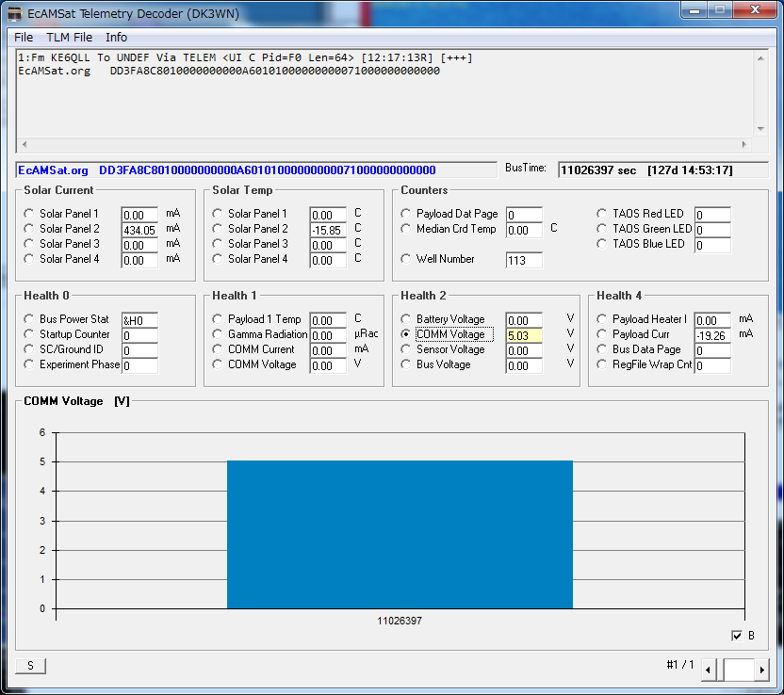The height and width of the screenshot is (695, 784).
Task: Click Solar Panel 2 current value 434.05
Action: [x=139, y=230]
